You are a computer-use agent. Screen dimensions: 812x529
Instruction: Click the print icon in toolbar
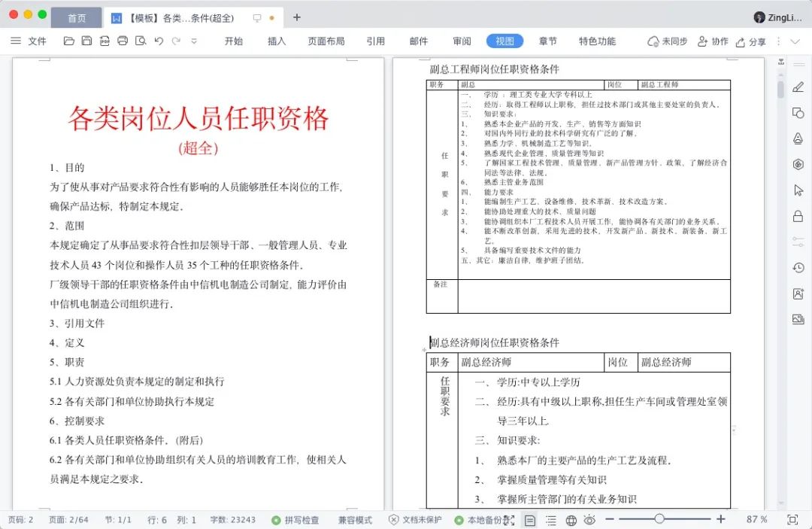click(x=123, y=41)
